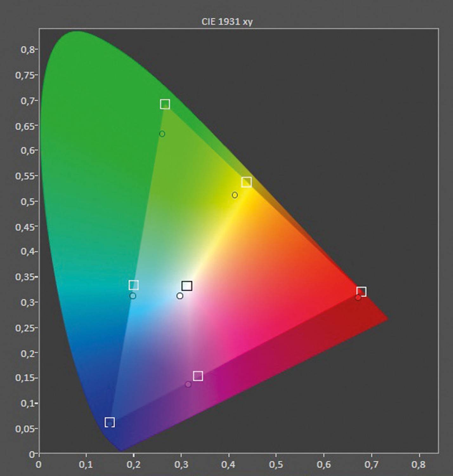Click the x-axis label '0,1'
The width and height of the screenshot is (453, 476).
tap(86, 465)
